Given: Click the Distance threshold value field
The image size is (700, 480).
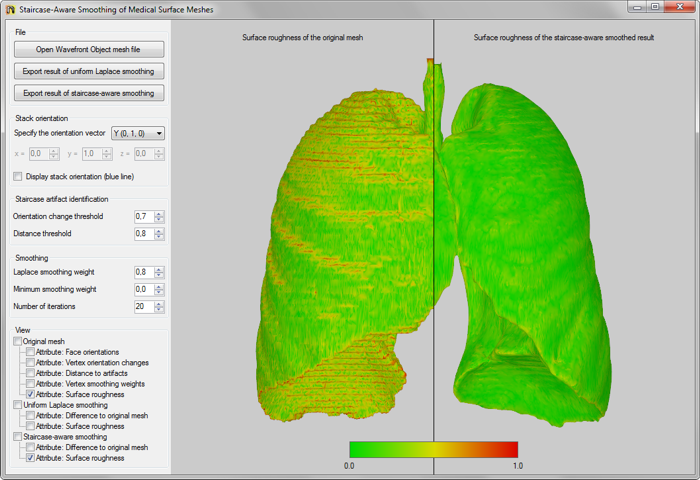Looking at the screenshot, I should (144, 234).
